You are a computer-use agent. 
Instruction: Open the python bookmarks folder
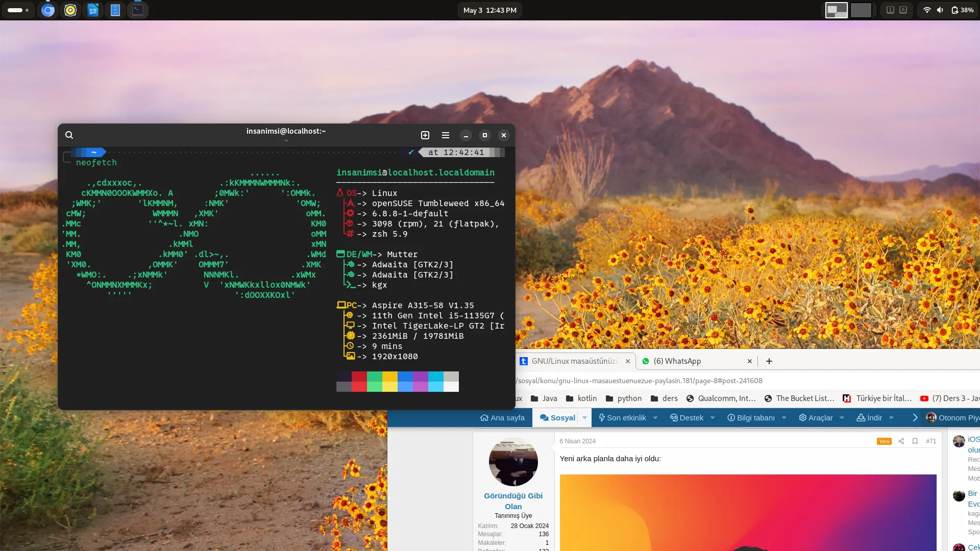tap(624, 398)
